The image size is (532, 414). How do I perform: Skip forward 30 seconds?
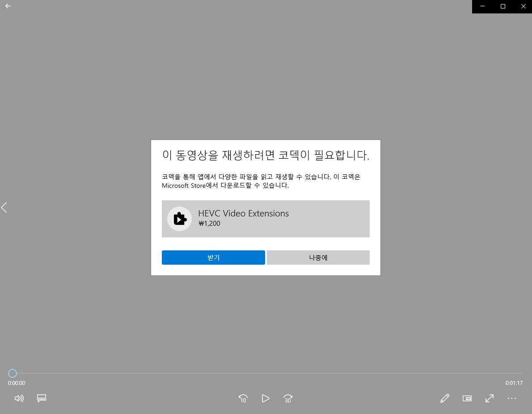click(x=288, y=398)
